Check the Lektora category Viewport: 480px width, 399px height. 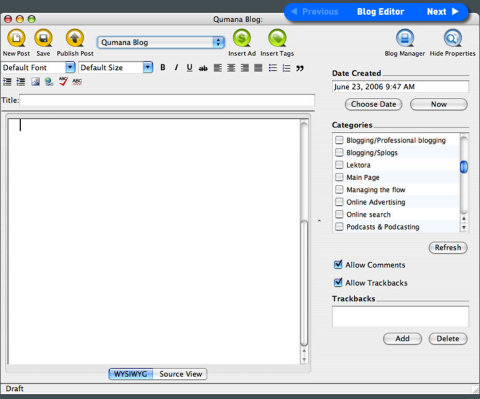(339, 165)
